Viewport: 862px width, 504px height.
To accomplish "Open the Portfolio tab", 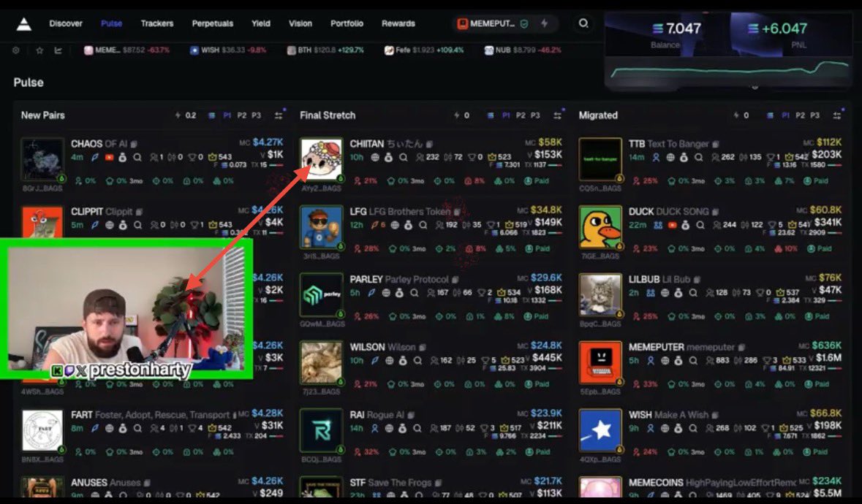I will pos(347,23).
